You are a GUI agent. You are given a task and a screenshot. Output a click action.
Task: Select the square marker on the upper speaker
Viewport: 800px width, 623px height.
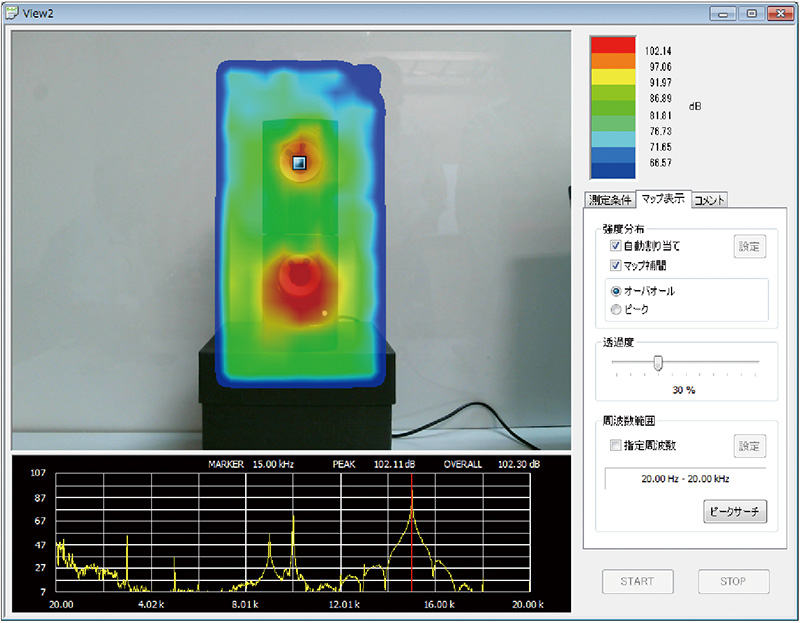pyautogui.click(x=297, y=162)
